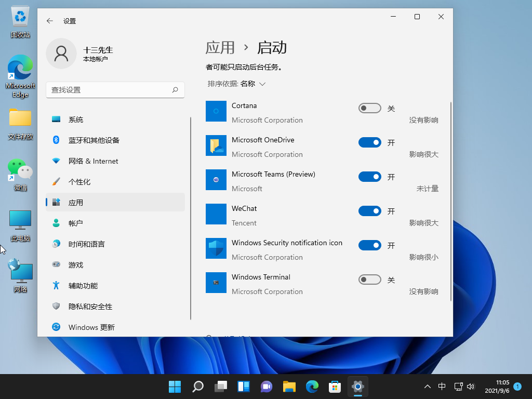The image size is (532, 399).
Task: Launch Microsoft Edge from the taskbar
Action: 312,387
